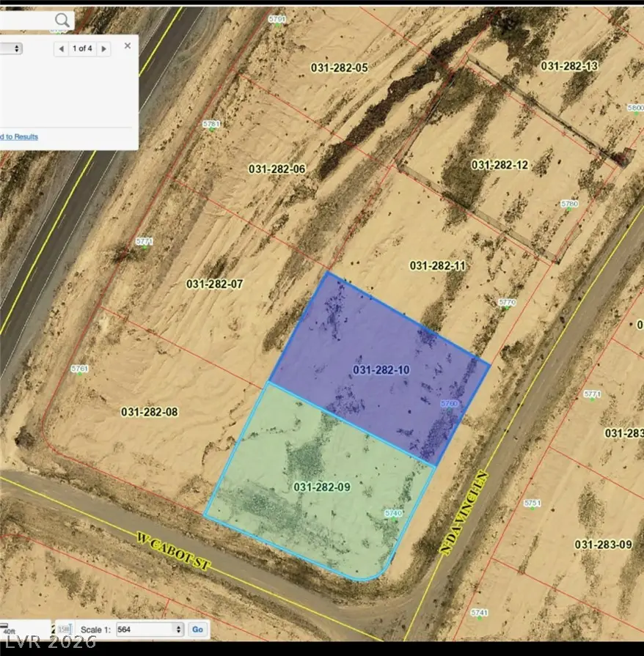Click the Go button
This screenshot has width=644, height=656.
(x=197, y=629)
